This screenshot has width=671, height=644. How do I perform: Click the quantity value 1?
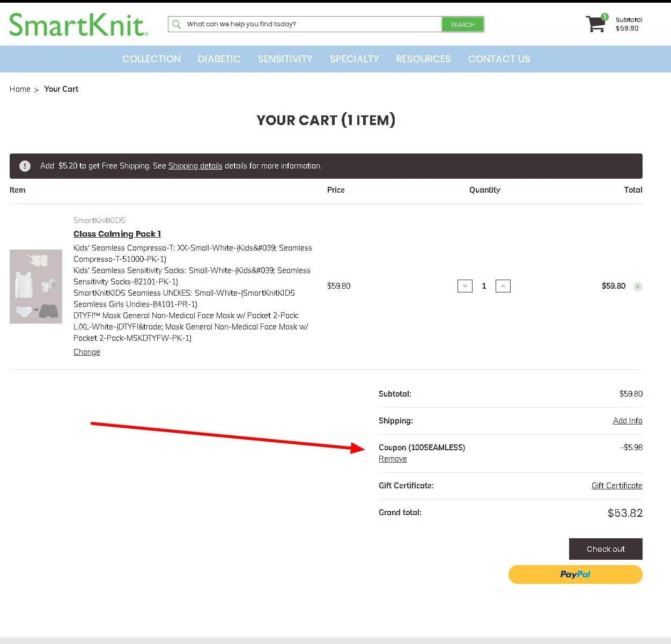click(484, 286)
